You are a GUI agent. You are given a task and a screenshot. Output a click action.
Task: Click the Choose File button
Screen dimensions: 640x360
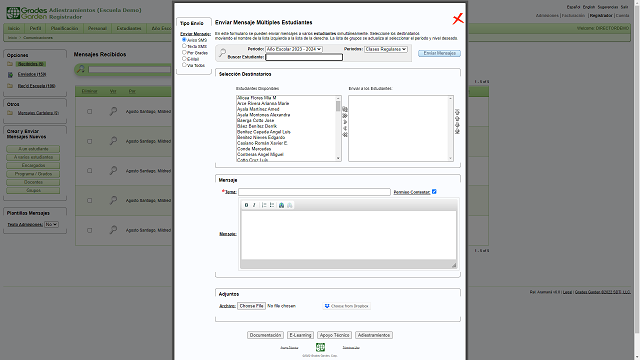(251, 306)
